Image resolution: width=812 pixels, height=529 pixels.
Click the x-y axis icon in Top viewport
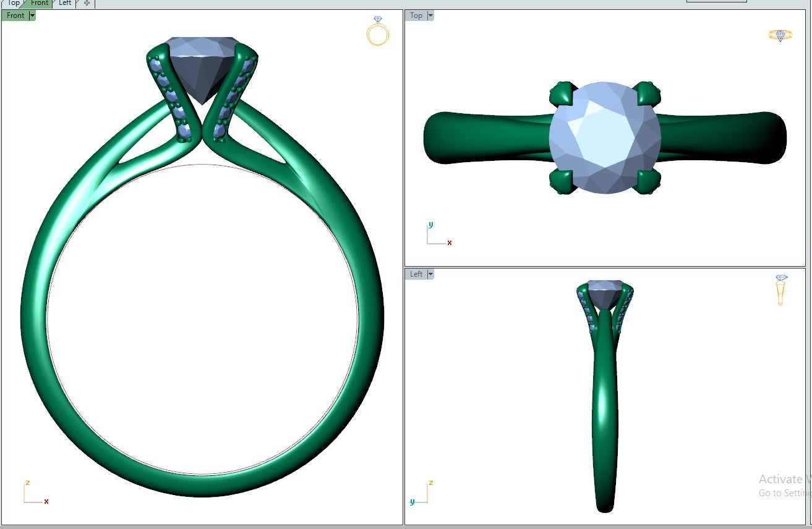click(438, 235)
